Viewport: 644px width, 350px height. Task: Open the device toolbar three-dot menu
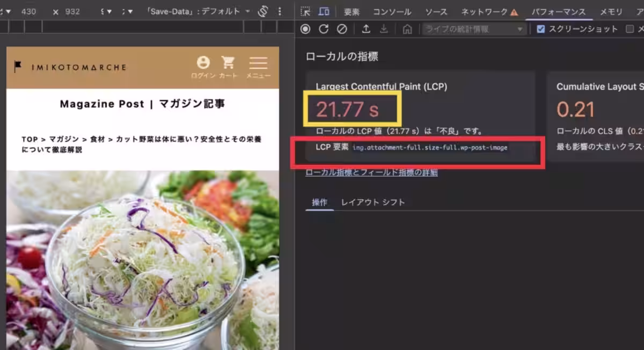coord(280,11)
